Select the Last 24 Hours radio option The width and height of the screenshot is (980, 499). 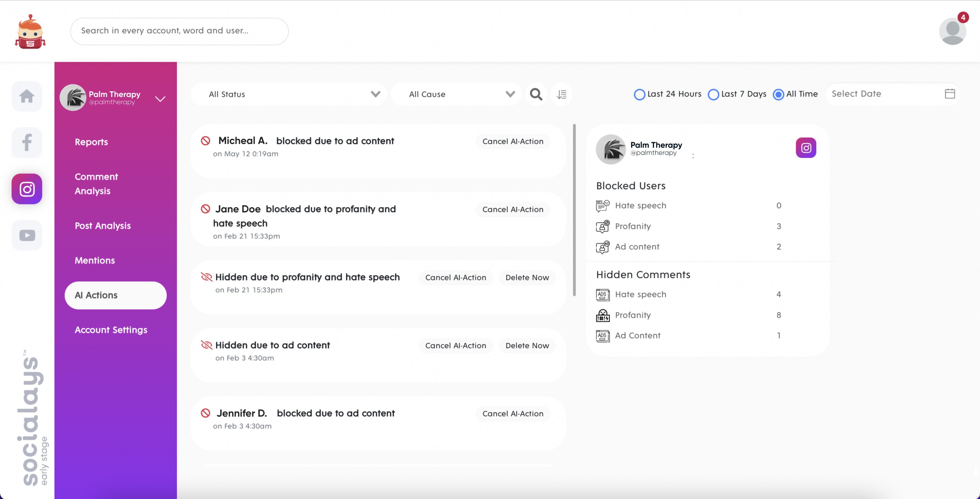click(x=639, y=94)
